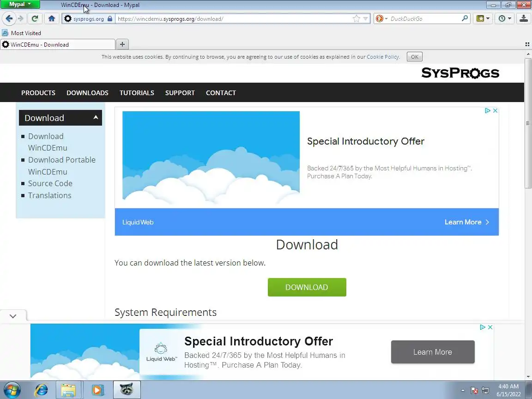532x399 pixels.
Task: Open the Cookie Policy link
Action: (x=383, y=57)
